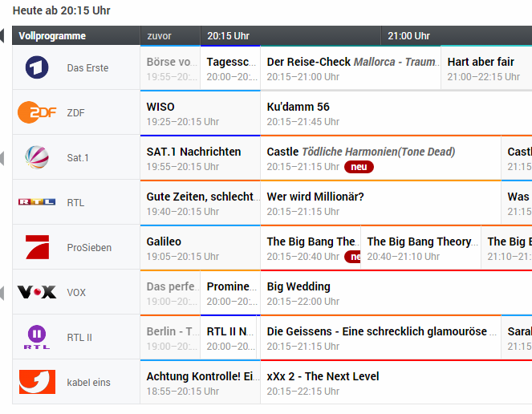The width and height of the screenshot is (532, 414).
Task: Open SAT.1 Nachrichten program
Action: 200,158
